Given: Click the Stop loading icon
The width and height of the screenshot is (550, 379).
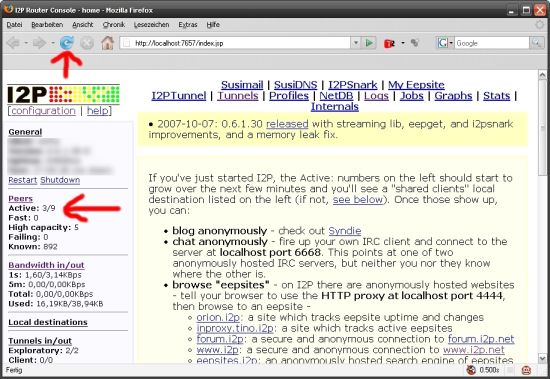Looking at the screenshot, I should [x=87, y=43].
